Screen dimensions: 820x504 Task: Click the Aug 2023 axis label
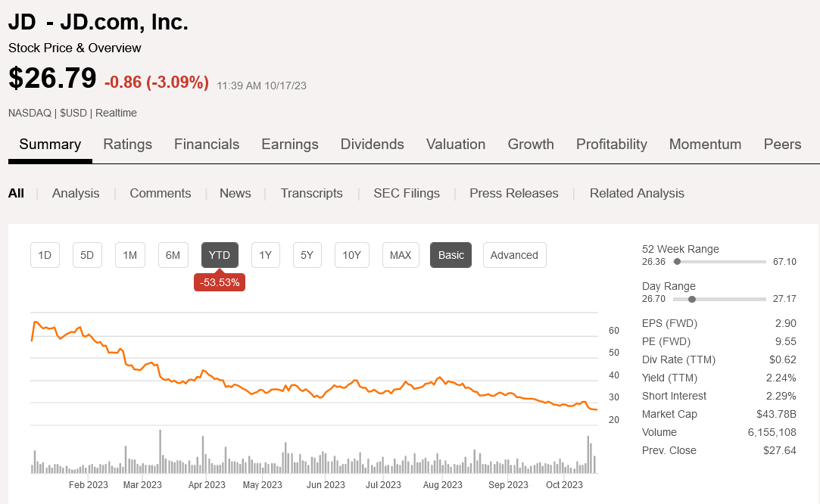(x=443, y=484)
